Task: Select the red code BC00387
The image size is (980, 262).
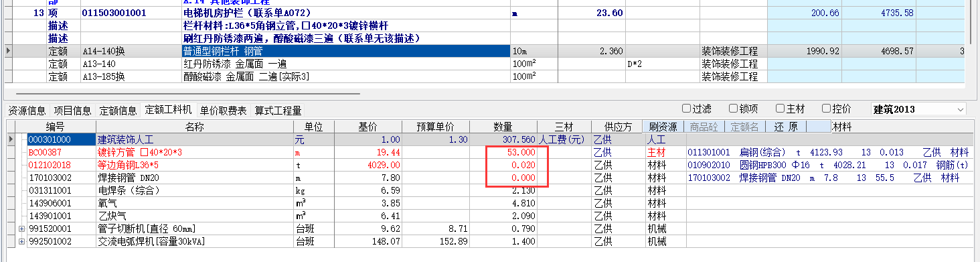Action: (61, 152)
